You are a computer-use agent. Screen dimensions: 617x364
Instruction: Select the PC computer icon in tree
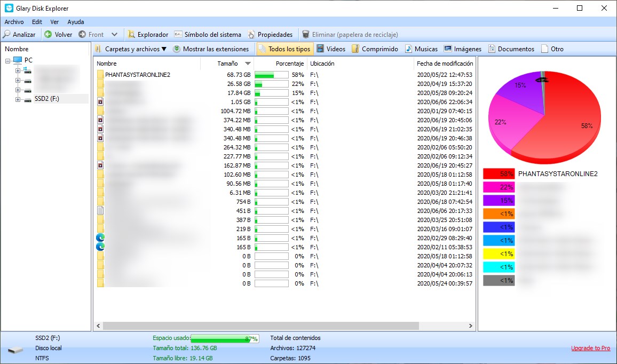click(x=18, y=60)
